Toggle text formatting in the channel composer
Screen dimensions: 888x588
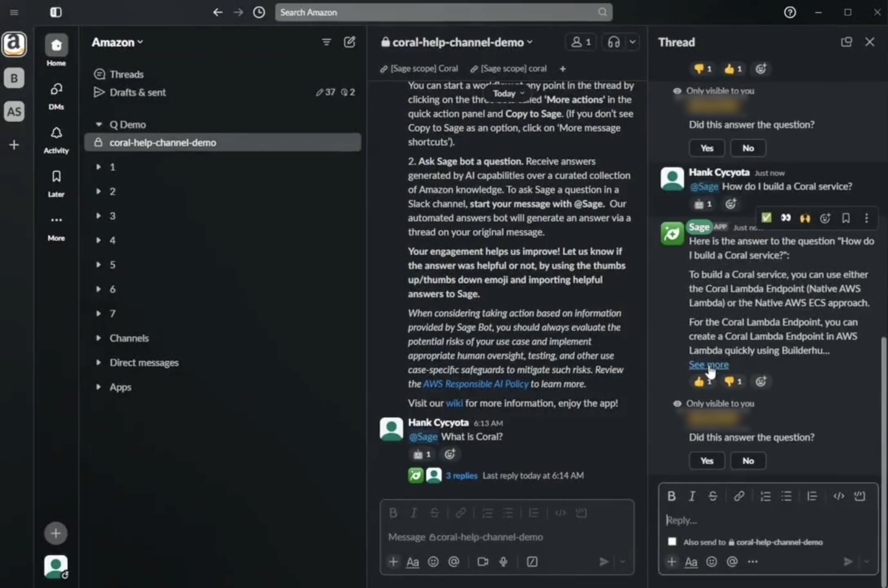[412, 562]
